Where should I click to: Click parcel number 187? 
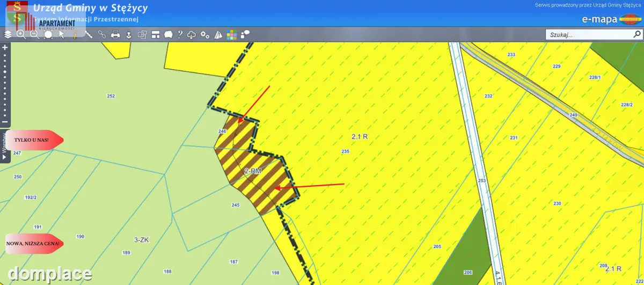click(233, 261)
